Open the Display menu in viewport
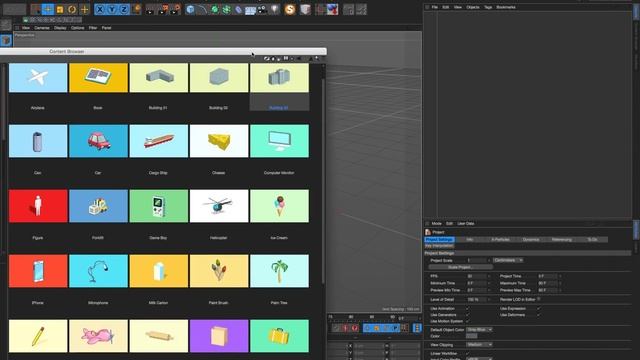The height and width of the screenshot is (360, 640). 60,28
